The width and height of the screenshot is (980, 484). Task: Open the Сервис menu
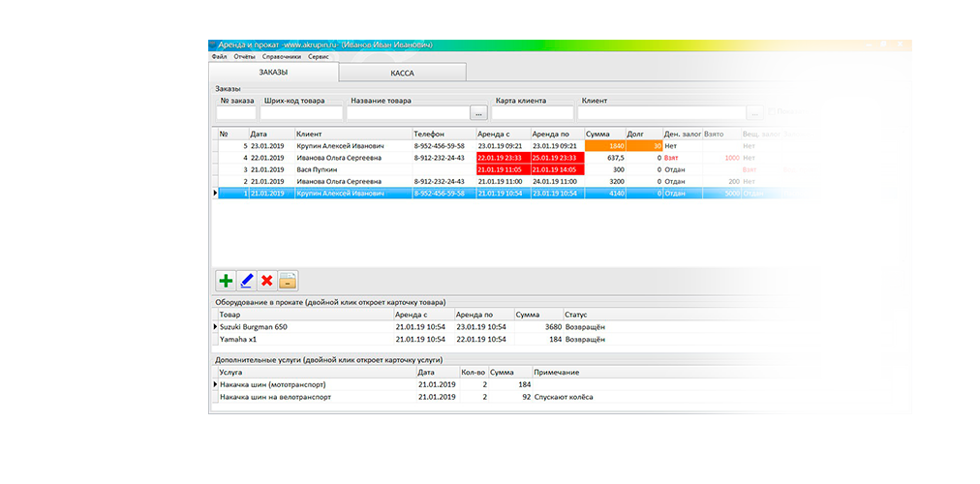click(x=319, y=57)
